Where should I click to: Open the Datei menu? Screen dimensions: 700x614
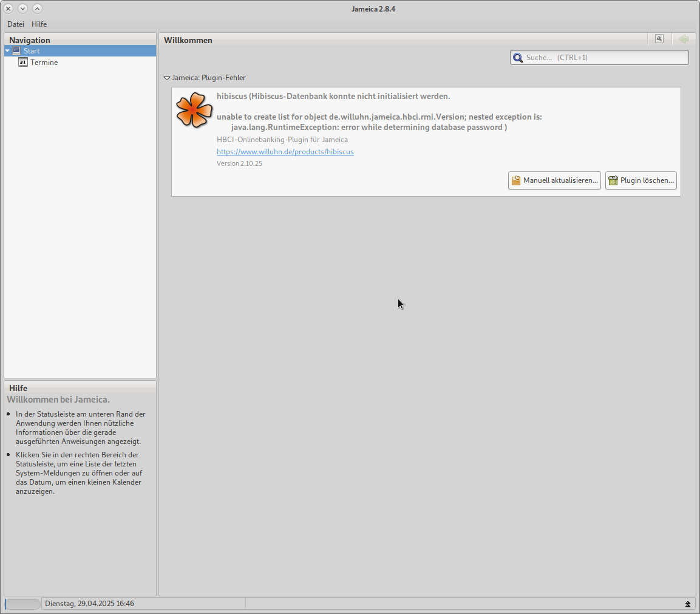(16, 24)
